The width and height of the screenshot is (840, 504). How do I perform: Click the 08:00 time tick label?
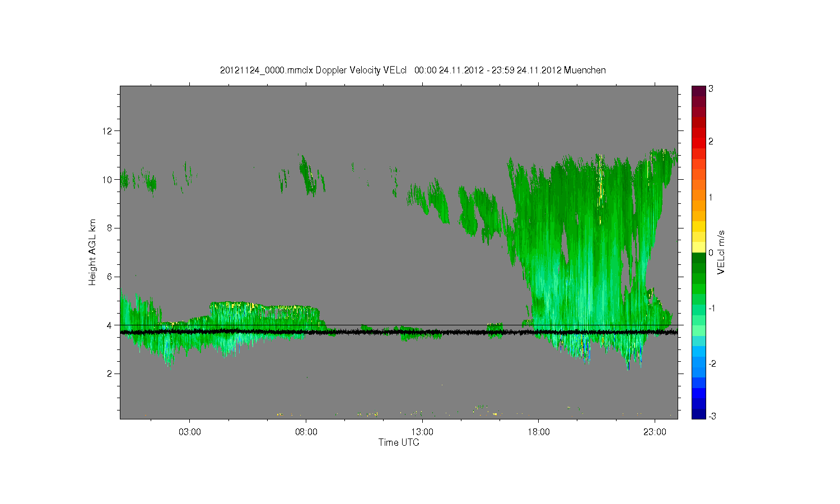306,432
